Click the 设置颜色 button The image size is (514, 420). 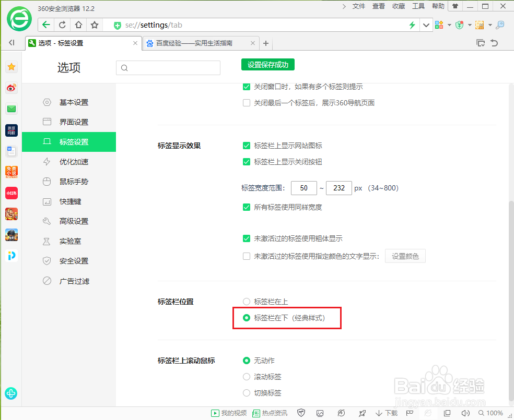pos(405,256)
